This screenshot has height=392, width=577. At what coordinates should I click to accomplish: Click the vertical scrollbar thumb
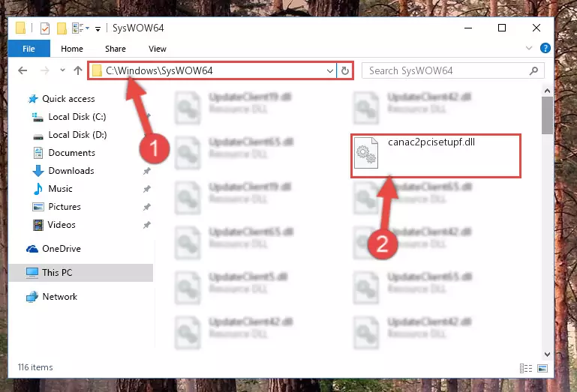tap(547, 115)
